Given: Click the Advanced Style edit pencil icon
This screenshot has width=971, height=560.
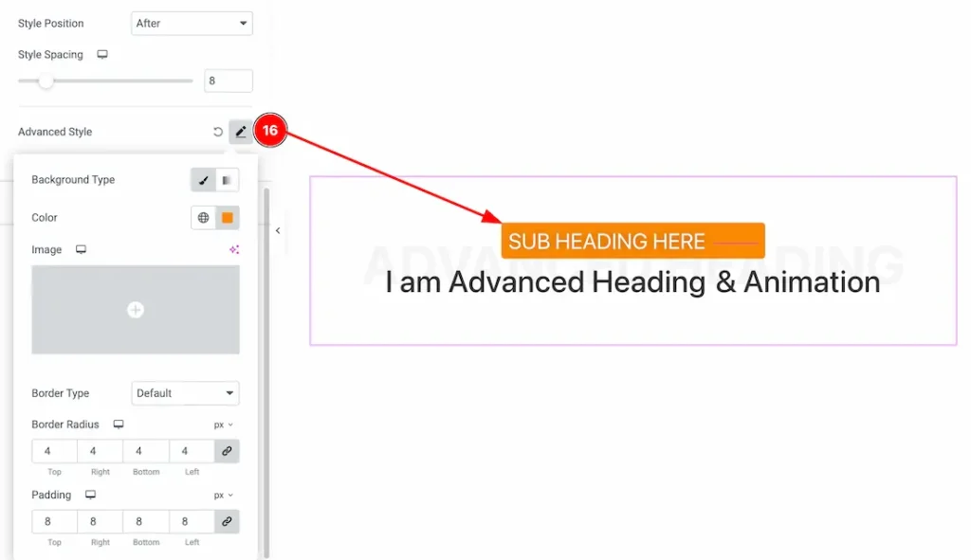Looking at the screenshot, I should click(x=241, y=132).
